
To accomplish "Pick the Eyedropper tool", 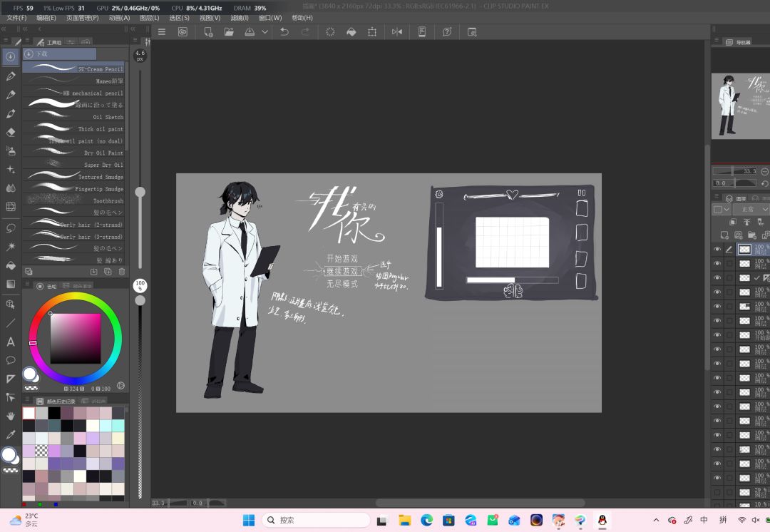I will 11,435.
